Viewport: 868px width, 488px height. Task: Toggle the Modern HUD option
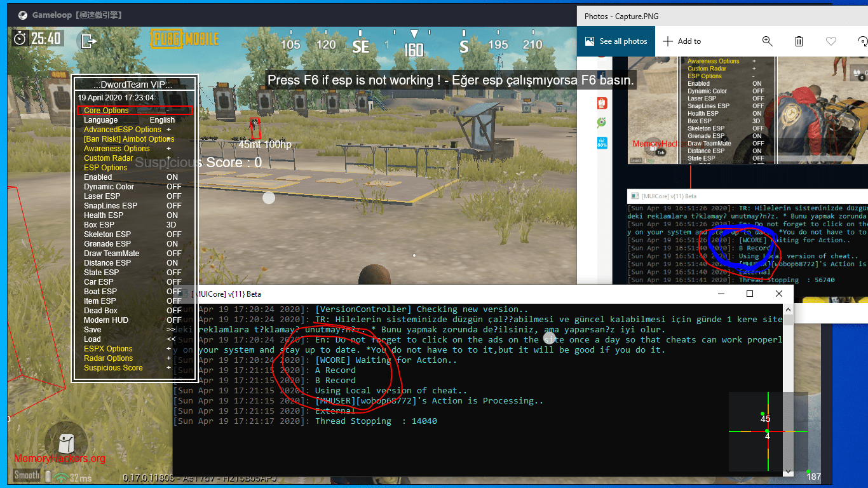132,320
